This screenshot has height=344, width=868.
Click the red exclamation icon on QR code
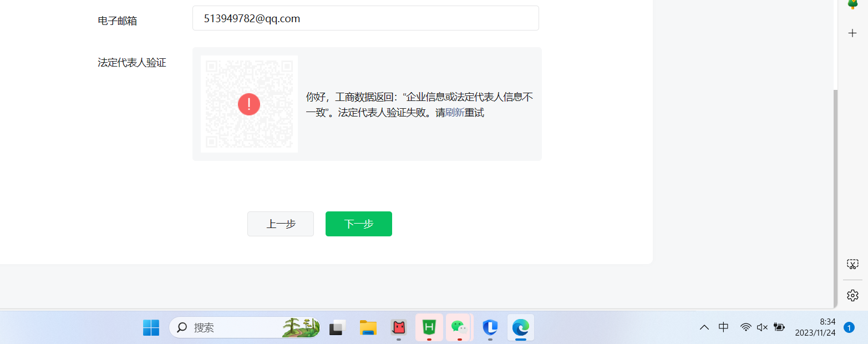click(x=249, y=104)
